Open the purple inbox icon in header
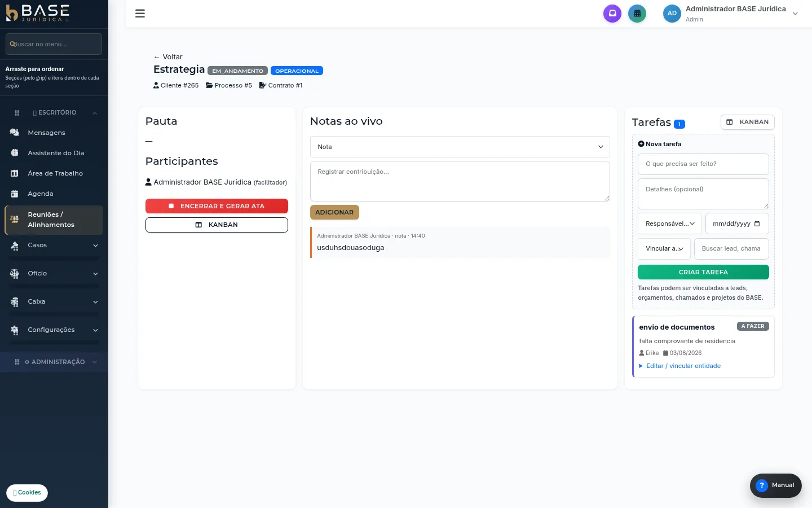The height and width of the screenshot is (508, 812). [612, 14]
